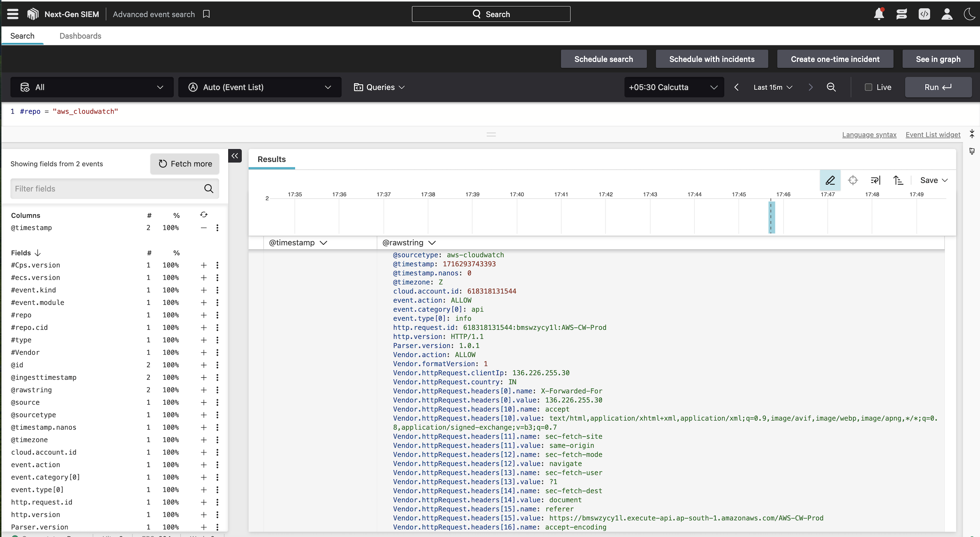Open the Auto (Event List) widget selector
Image resolution: width=980 pixels, height=537 pixels.
click(259, 87)
